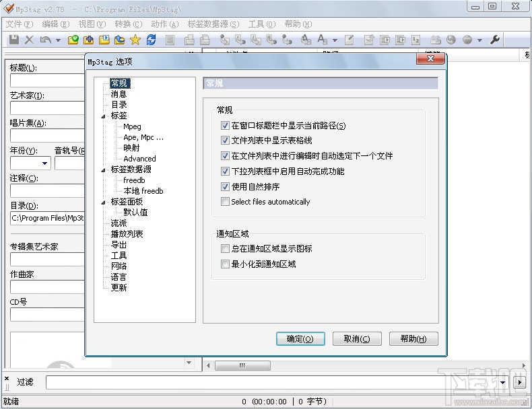532x409 pixels.
Task: Click the file list scroll-left arrow
Action: pos(208,365)
